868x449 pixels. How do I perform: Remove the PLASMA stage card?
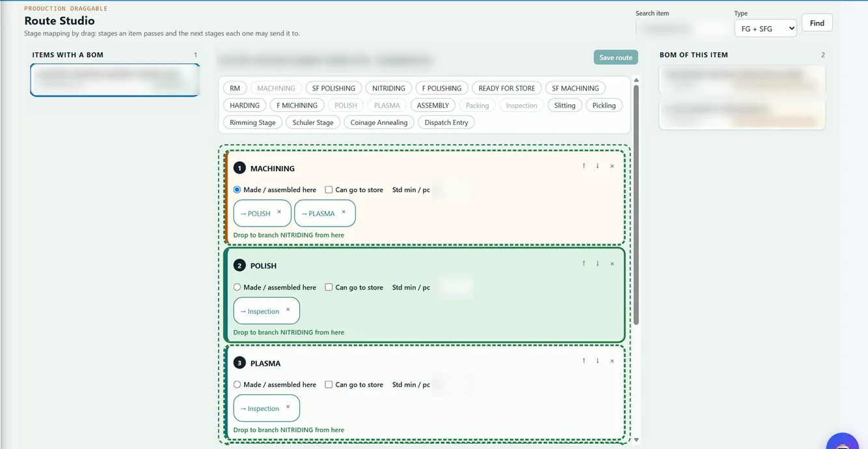[612, 361]
